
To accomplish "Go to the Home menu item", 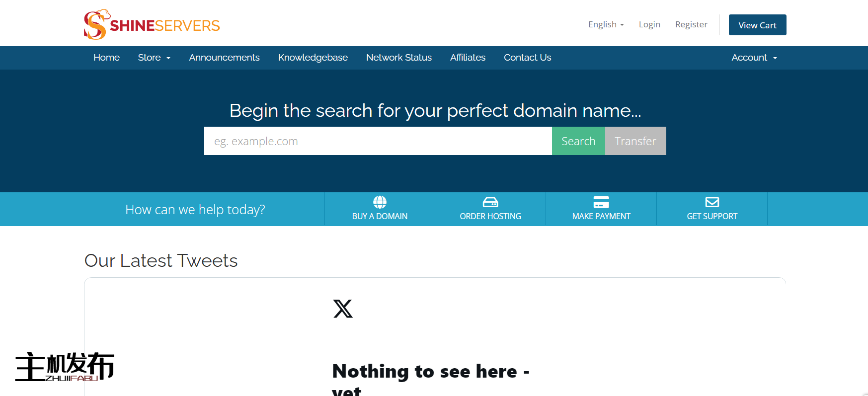I will point(106,58).
